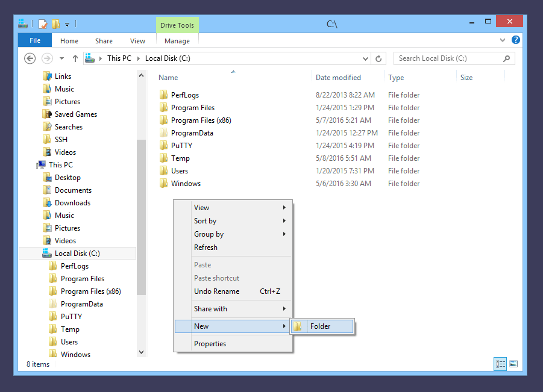This screenshot has height=392, width=543.
Task: Sort by the Type column header
Action: 421,78
